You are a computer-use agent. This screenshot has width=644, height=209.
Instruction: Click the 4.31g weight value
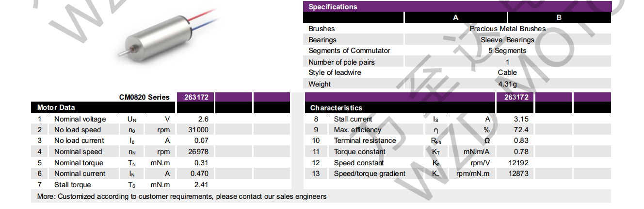[x=507, y=84]
